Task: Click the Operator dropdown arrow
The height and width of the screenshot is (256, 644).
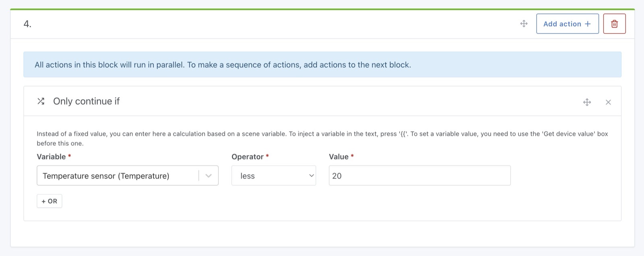Action: [x=311, y=176]
